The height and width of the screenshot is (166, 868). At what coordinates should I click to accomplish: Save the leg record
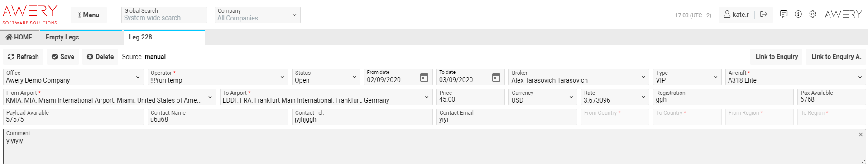tap(63, 57)
